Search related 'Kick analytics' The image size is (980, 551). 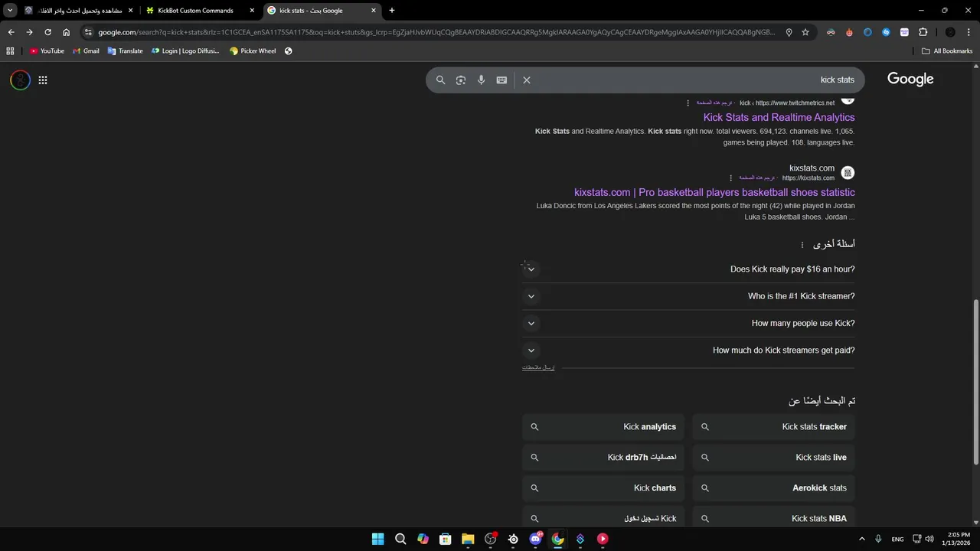tap(603, 427)
